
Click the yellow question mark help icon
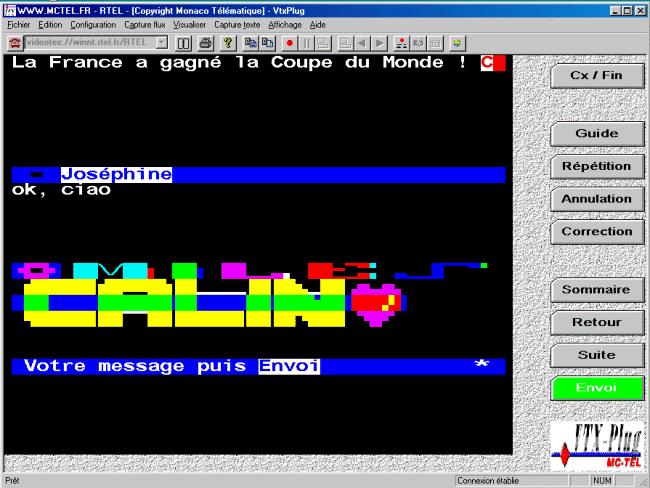(x=228, y=43)
